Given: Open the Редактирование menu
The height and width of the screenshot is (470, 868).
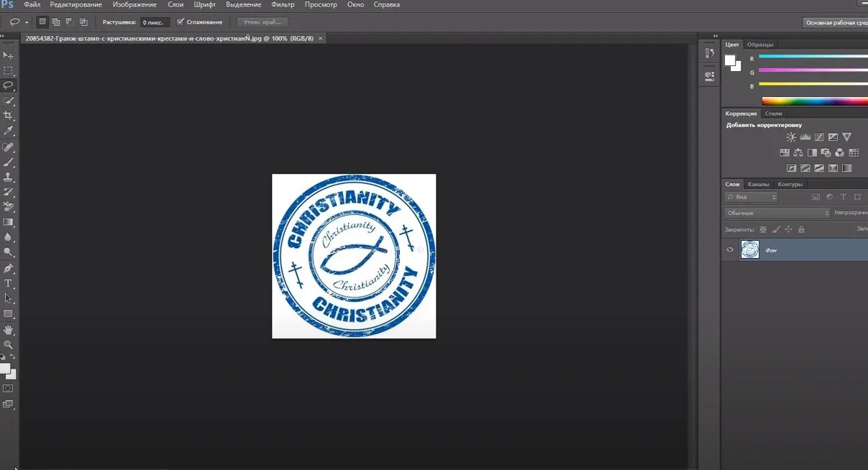Looking at the screenshot, I should coord(76,4).
